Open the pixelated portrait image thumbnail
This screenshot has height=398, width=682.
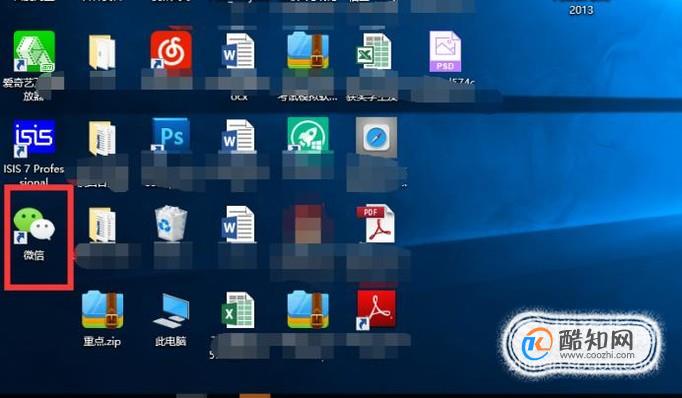[x=308, y=224]
